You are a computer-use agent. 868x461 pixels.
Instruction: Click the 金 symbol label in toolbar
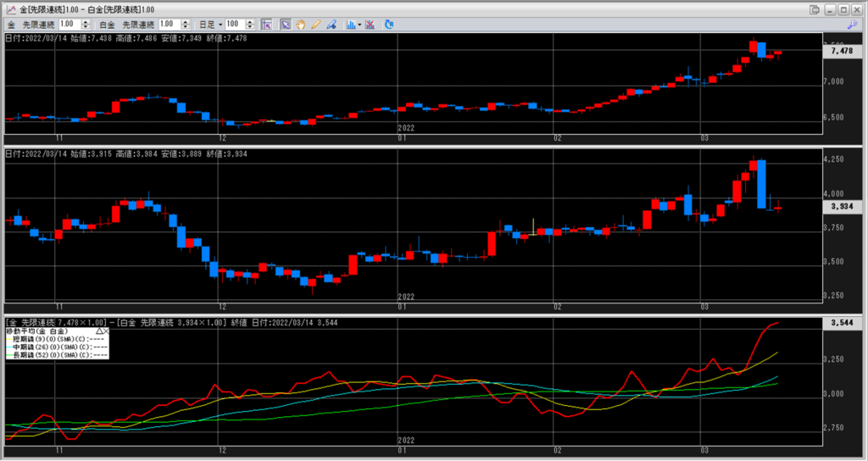tap(11, 25)
